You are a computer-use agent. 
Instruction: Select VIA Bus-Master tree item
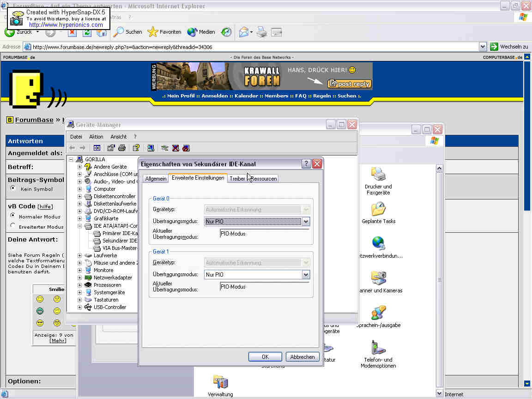[120, 248]
